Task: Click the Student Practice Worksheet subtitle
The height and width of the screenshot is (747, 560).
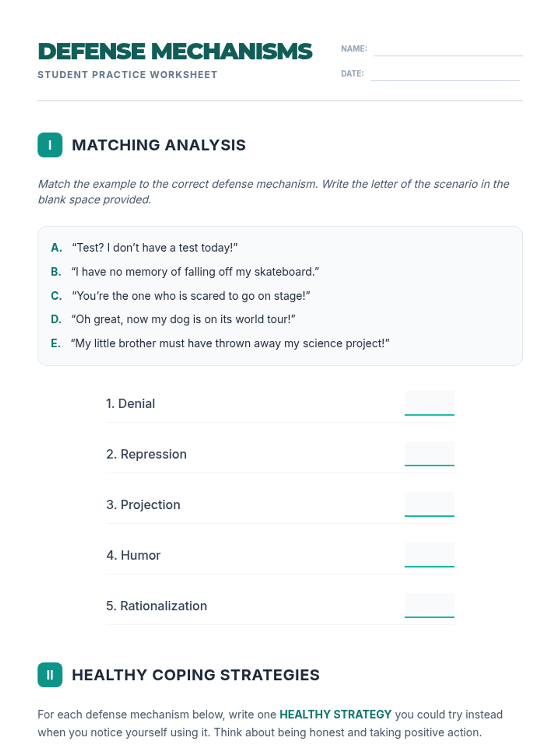Action: click(127, 75)
